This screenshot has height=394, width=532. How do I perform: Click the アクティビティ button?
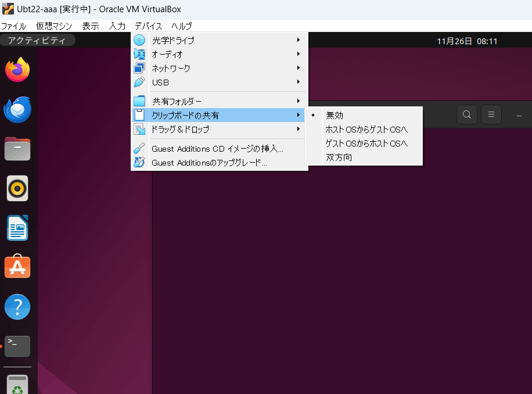tap(37, 40)
